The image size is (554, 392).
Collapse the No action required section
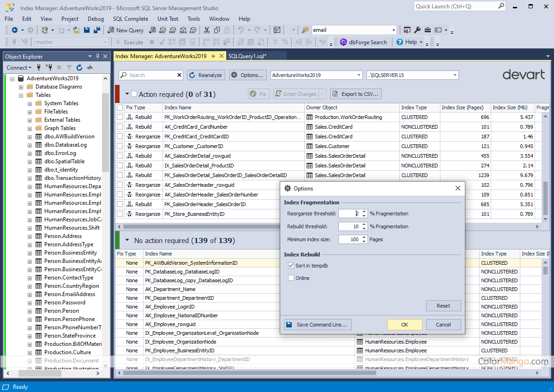click(x=127, y=240)
